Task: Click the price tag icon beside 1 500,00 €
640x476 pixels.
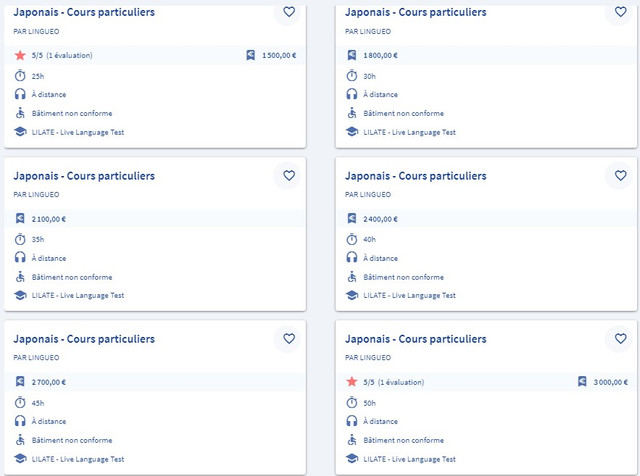Action: [x=251, y=55]
